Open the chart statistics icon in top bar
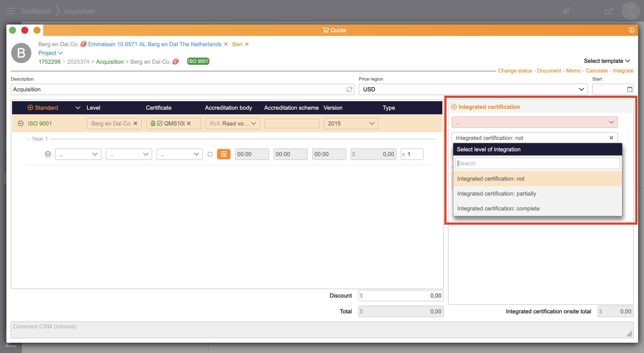This screenshot has height=353, width=644. coord(608,11)
